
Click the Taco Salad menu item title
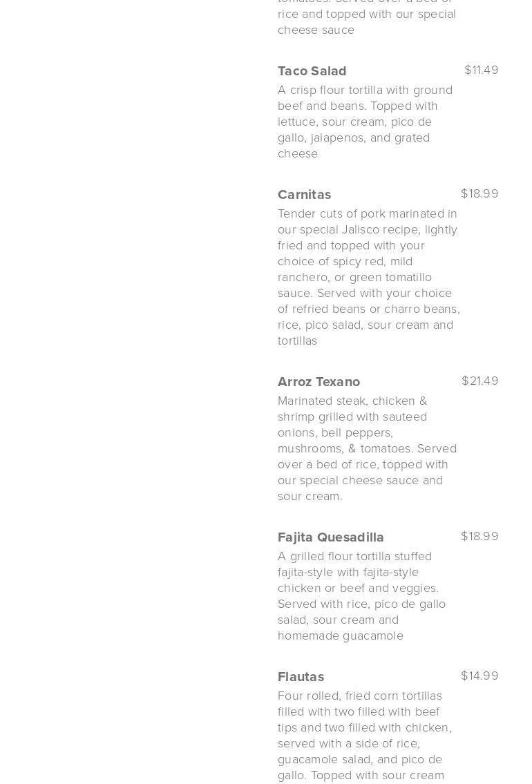(x=312, y=70)
